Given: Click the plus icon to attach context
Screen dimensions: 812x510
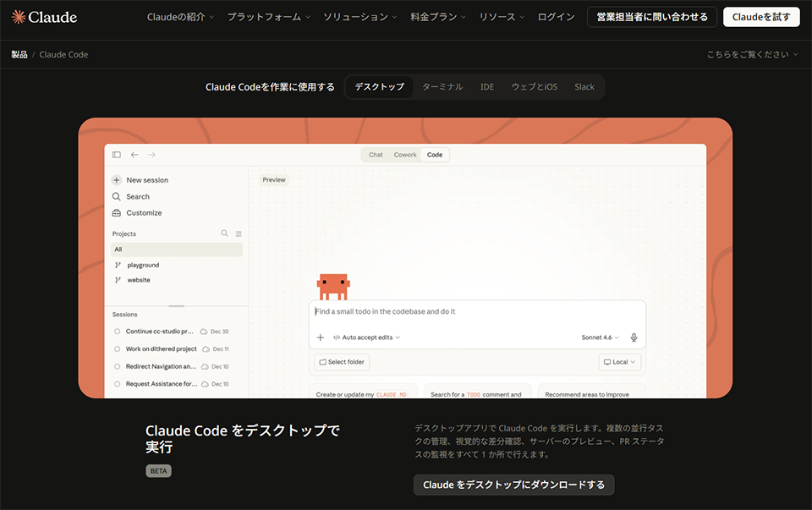Looking at the screenshot, I should [x=321, y=337].
